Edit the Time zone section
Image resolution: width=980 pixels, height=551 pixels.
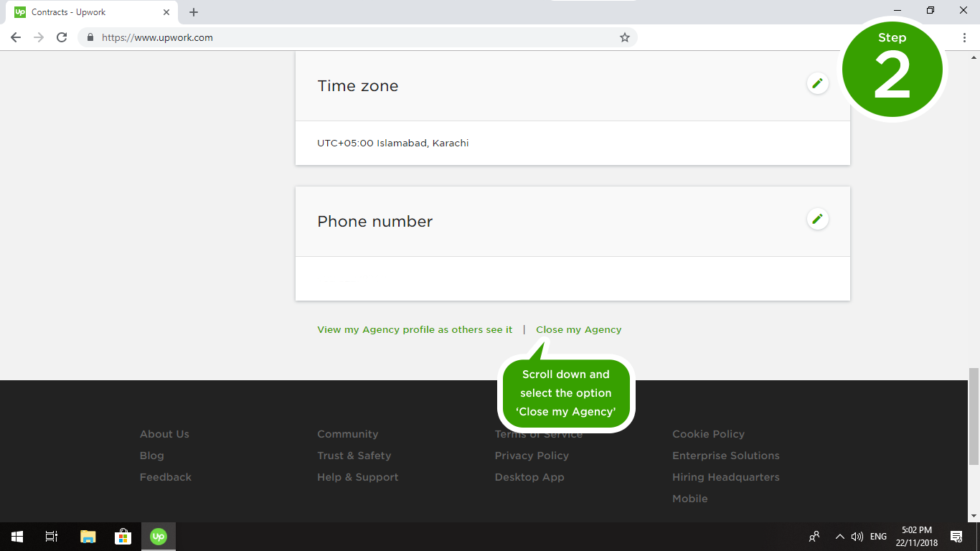coord(817,83)
